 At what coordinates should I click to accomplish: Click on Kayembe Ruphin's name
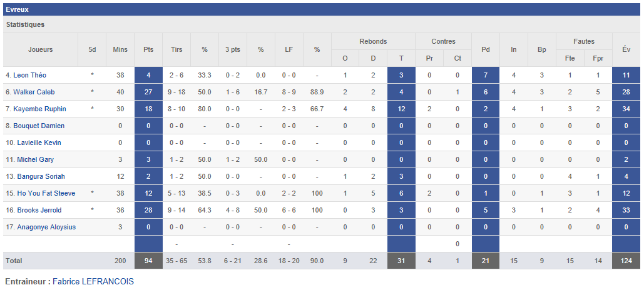(x=39, y=109)
